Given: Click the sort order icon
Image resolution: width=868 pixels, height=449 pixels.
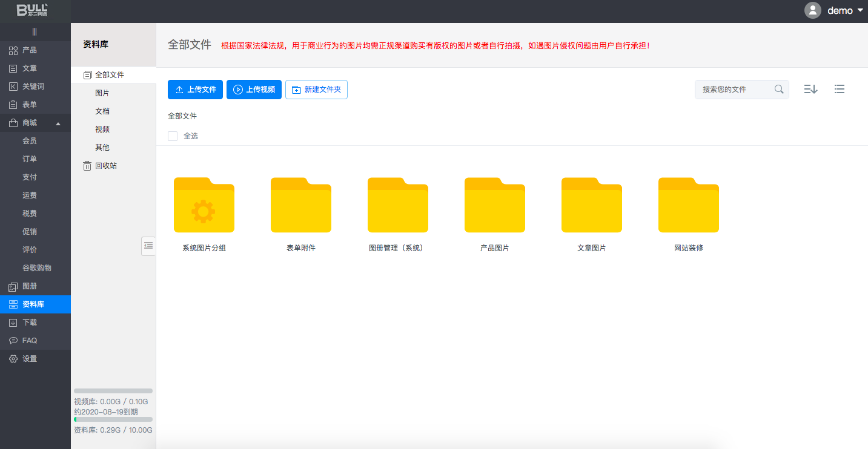Looking at the screenshot, I should 810,90.
